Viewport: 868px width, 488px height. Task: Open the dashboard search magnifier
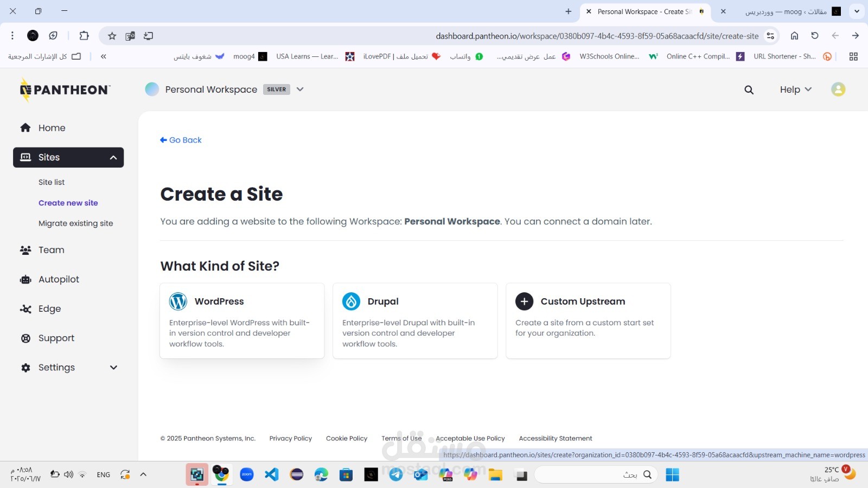(x=749, y=90)
